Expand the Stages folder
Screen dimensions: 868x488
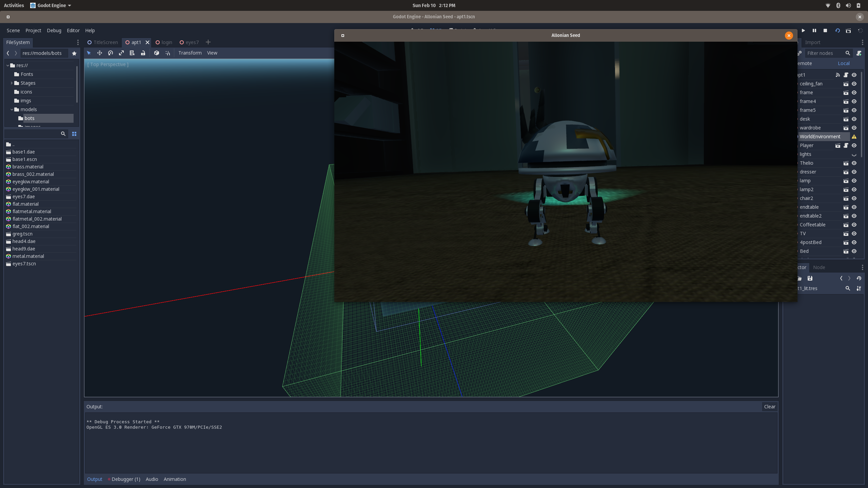tap(12, 83)
